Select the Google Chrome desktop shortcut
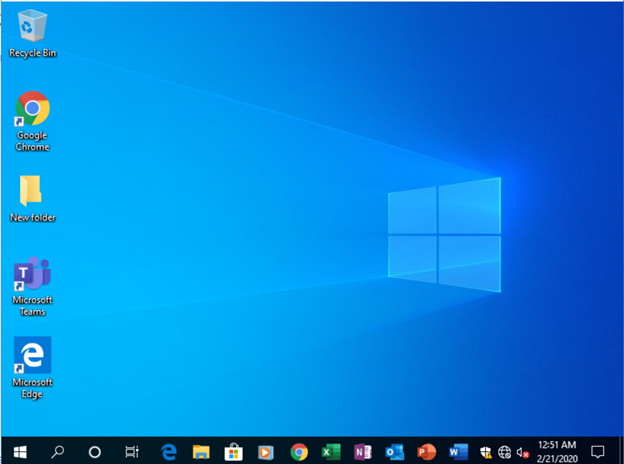This screenshot has height=464, width=624. (x=33, y=121)
